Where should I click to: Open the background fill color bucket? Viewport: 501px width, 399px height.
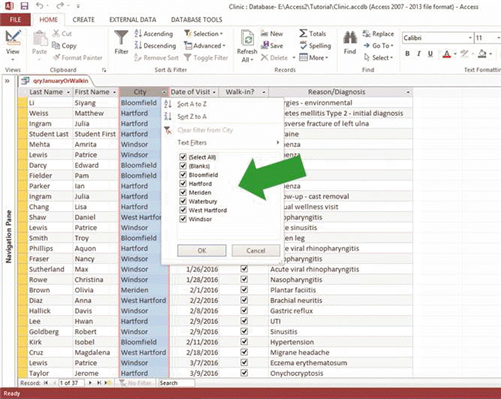[482, 54]
